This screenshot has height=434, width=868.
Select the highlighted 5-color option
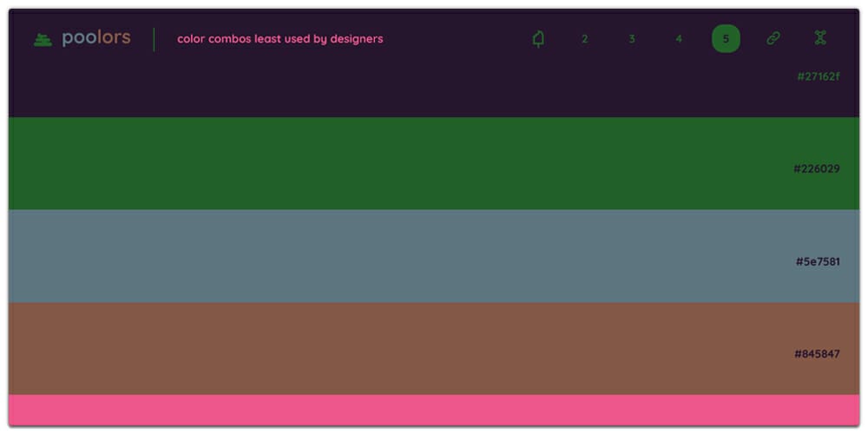[x=726, y=39]
